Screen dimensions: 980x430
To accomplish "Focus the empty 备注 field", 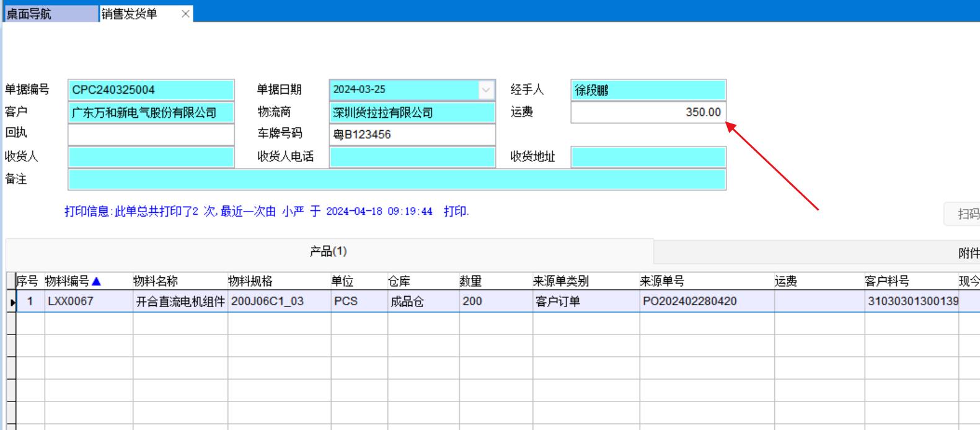I will (397, 179).
